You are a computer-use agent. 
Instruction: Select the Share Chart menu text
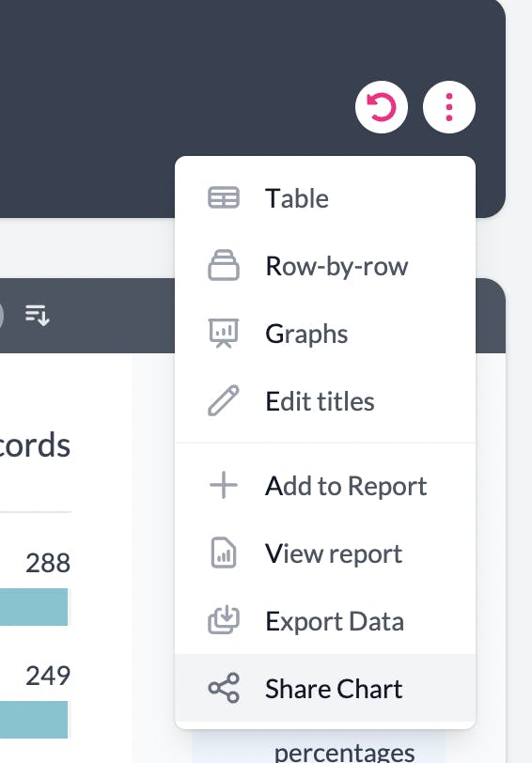pyautogui.click(x=334, y=689)
